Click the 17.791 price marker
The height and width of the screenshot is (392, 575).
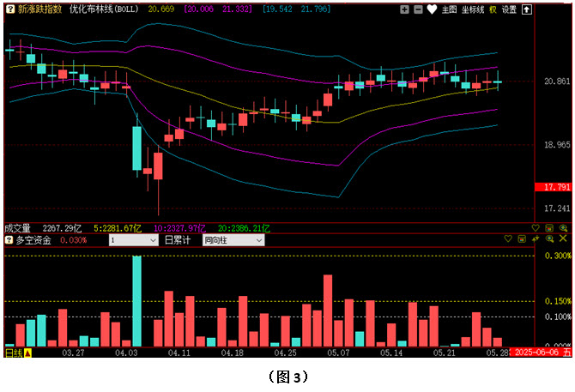553,187
